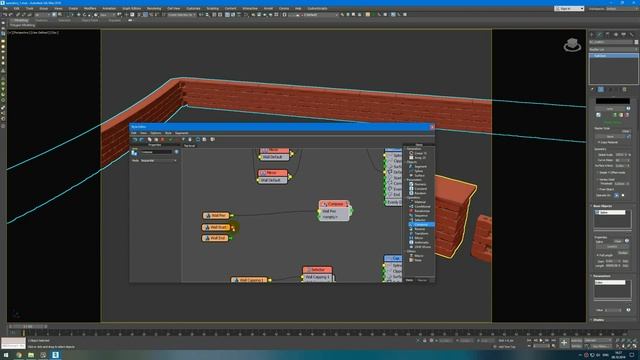Open 3ds Max icon on Windows taskbar

tap(56, 355)
